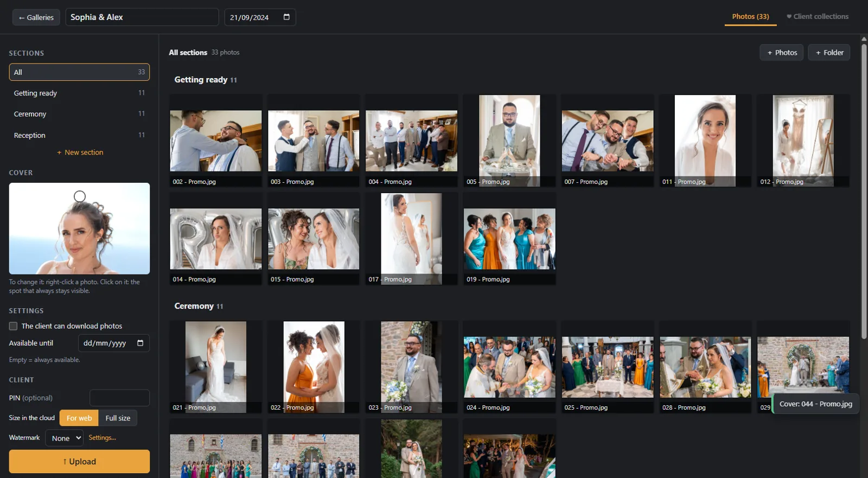The width and height of the screenshot is (868, 478).
Task: Select photo thumbnail 014 - Promo.jpg
Action: tap(216, 239)
